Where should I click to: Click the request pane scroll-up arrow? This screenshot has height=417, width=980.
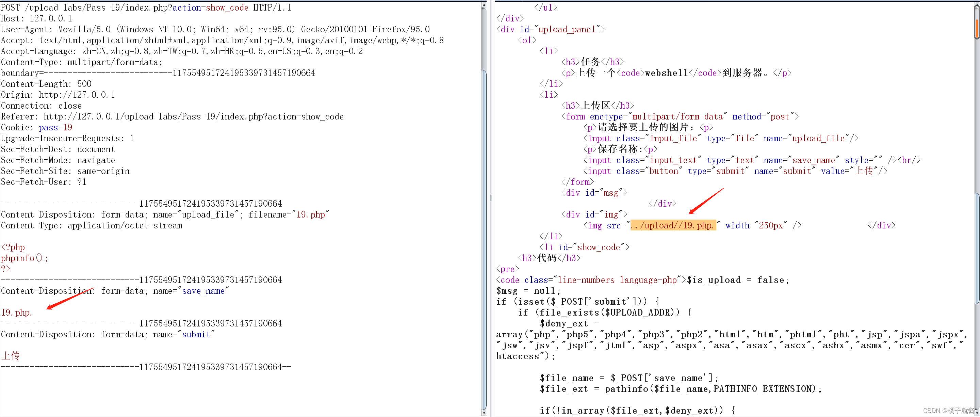[484, 5]
